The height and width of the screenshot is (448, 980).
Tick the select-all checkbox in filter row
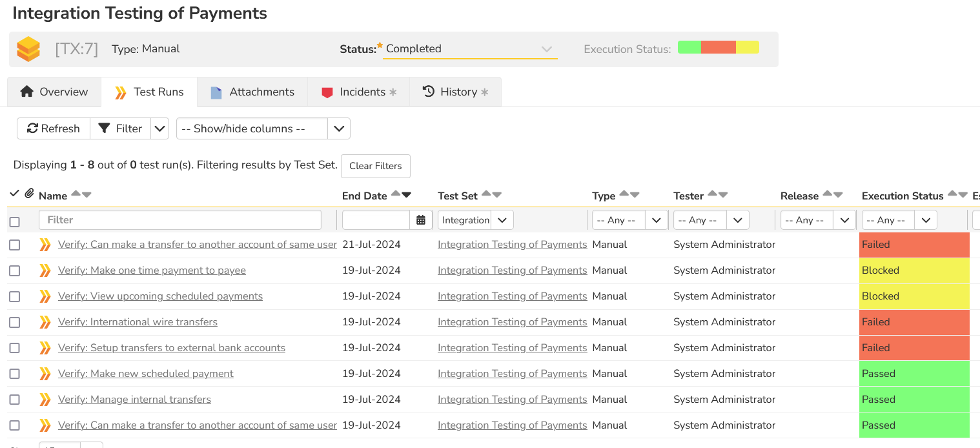[x=15, y=221]
